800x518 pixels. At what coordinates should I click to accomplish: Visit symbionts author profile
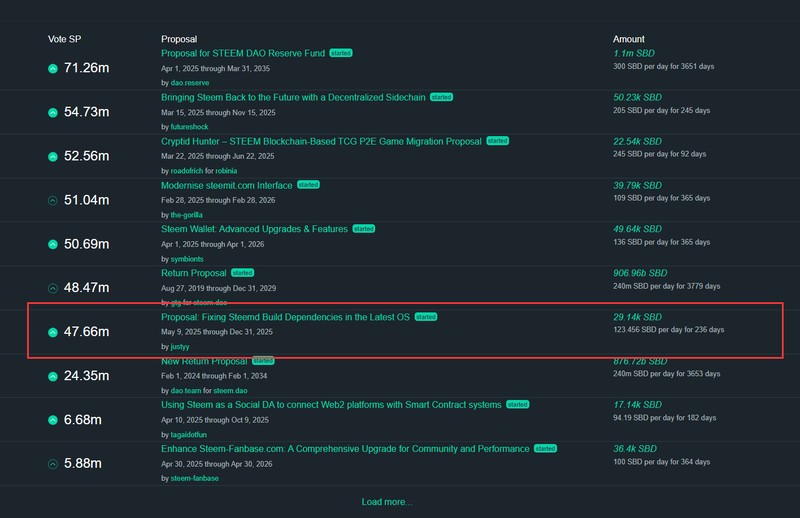coord(187,259)
